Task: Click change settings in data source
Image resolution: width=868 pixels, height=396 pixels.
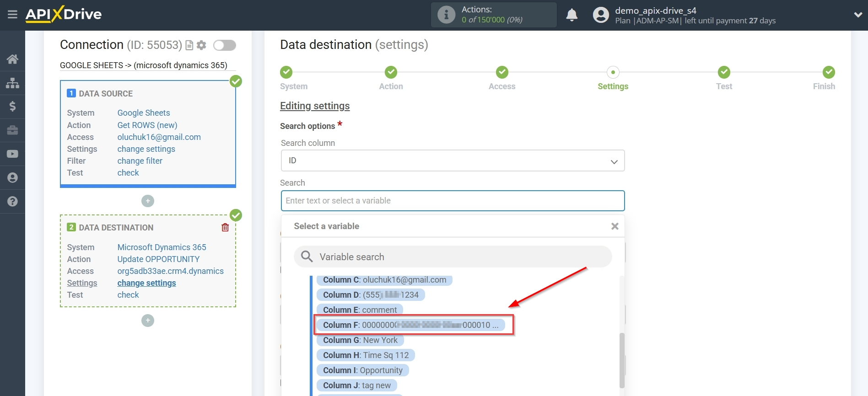Action: pos(146,149)
